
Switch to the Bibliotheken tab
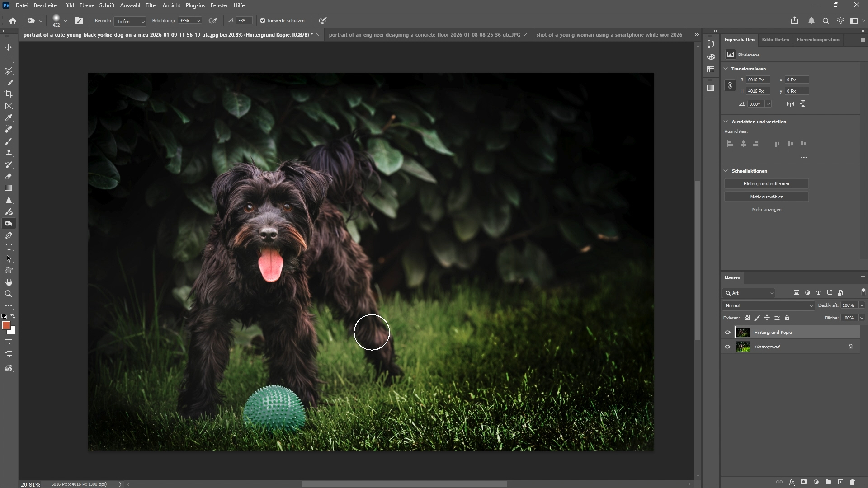click(775, 39)
